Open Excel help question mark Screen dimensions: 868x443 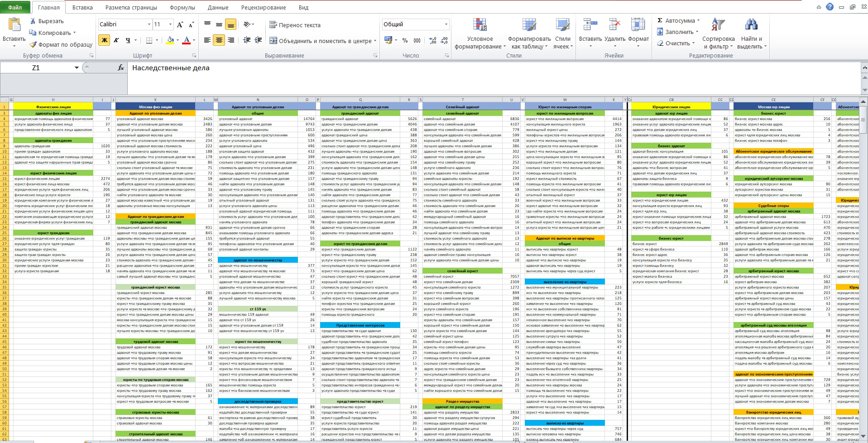pyautogui.click(x=830, y=7)
